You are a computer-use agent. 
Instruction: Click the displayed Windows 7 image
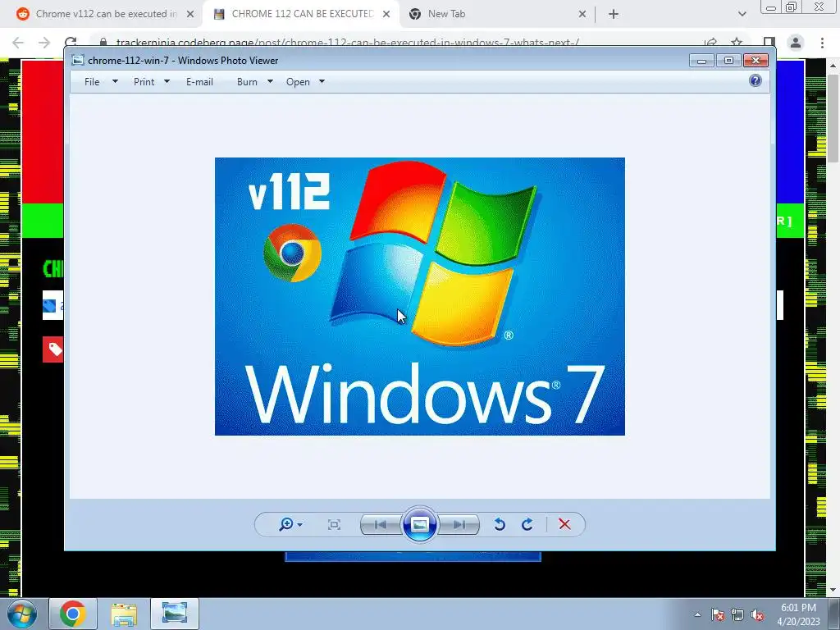(419, 296)
